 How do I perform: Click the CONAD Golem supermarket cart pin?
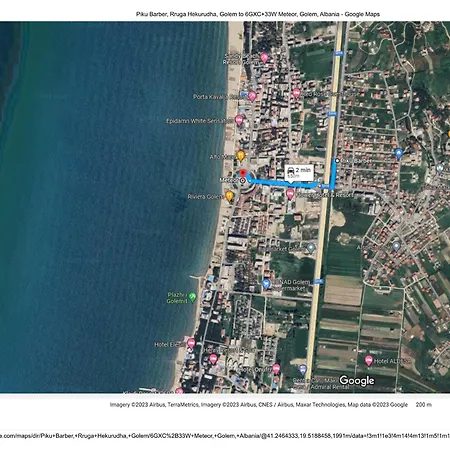pos(266,284)
